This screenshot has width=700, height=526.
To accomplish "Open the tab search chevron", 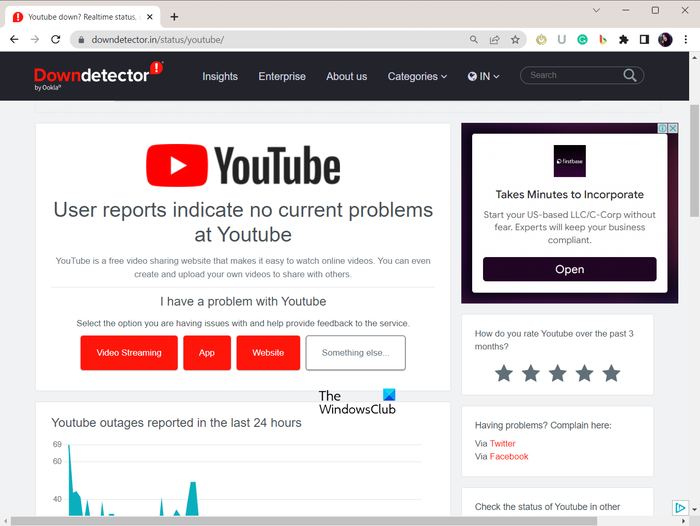I will 596,10.
